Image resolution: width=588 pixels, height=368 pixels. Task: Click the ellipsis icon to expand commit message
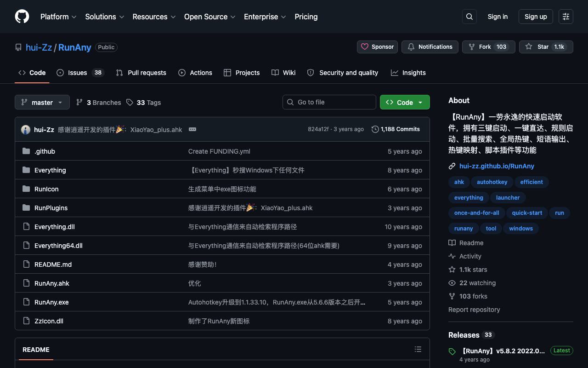192,129
